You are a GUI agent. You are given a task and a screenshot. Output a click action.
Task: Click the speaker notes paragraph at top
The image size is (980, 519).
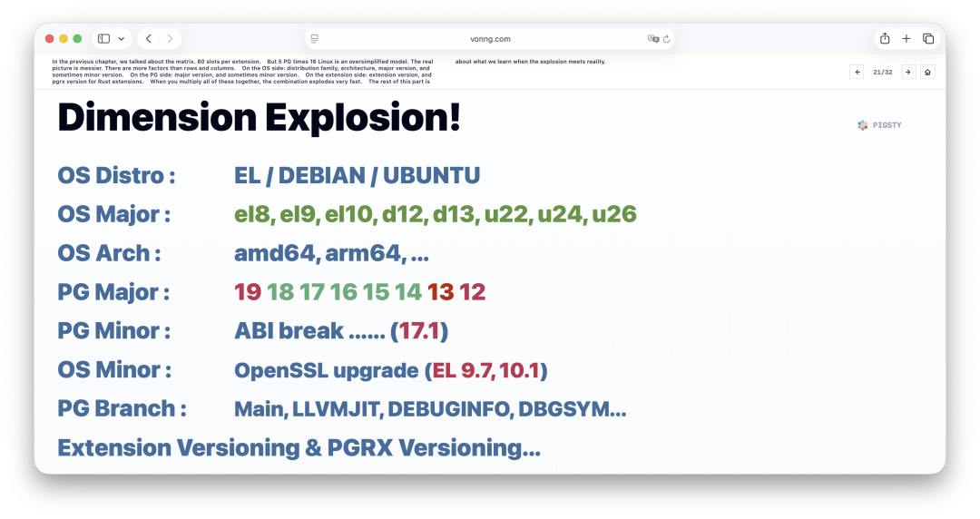328,72
